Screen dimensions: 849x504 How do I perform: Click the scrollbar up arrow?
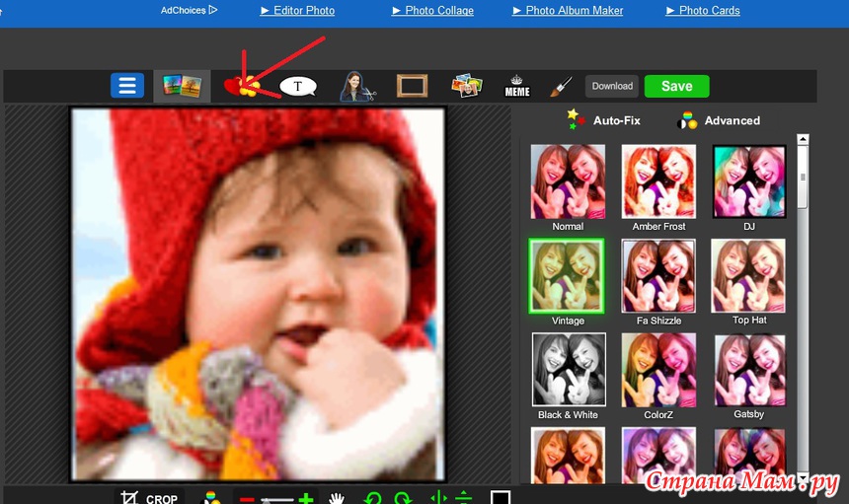click(803, 139)
